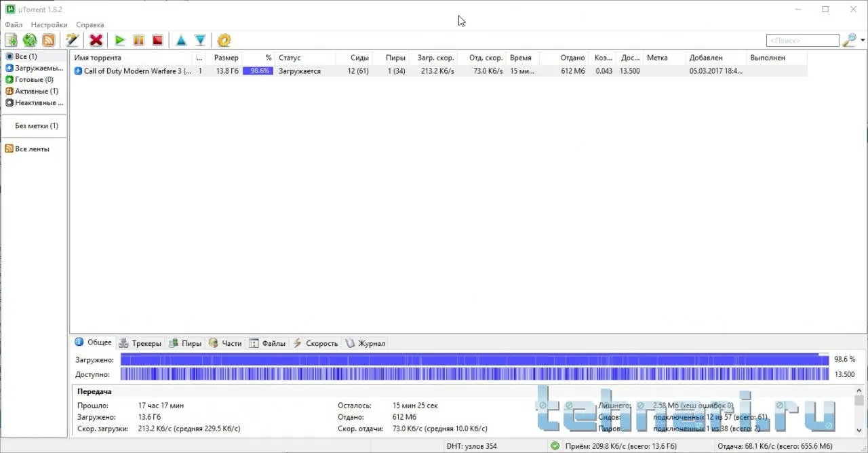Start torrent with the green play icon
Screen dimensions: 868x453
120,40
